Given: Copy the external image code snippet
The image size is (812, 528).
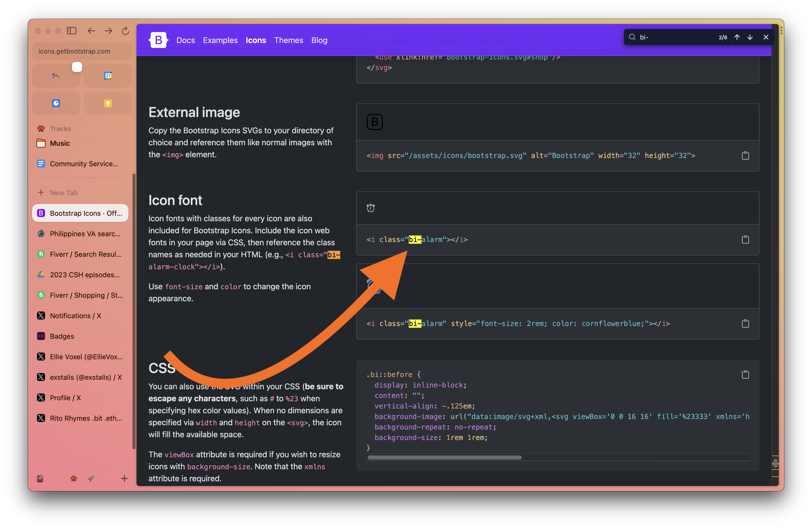Looking at the screenshot, I should point(745,155).
